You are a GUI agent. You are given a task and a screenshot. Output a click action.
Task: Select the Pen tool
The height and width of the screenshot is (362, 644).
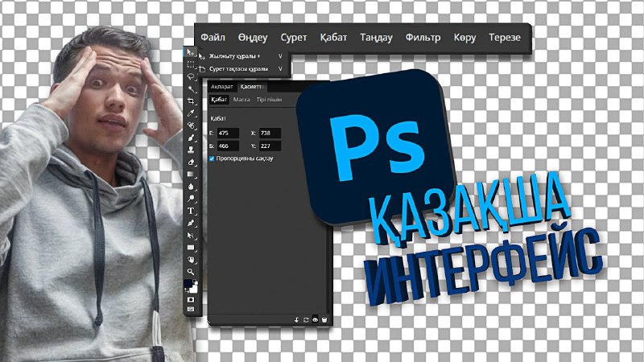tap(191, 224)
